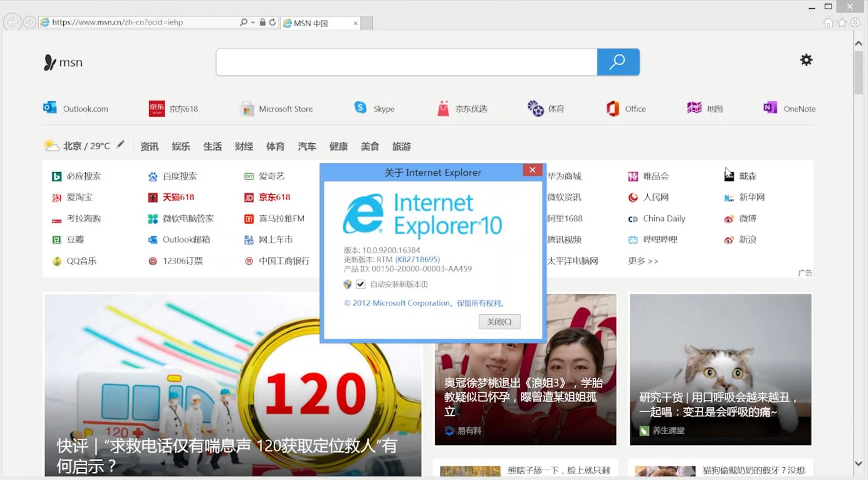868x480 pixels.
Task: Select the 财经 category
Action: 244,146
